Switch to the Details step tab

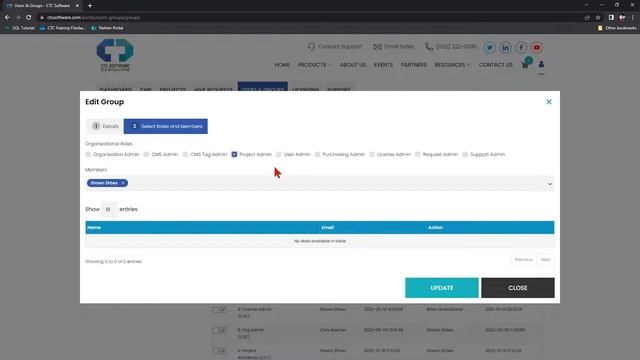[x=105, y=126]
